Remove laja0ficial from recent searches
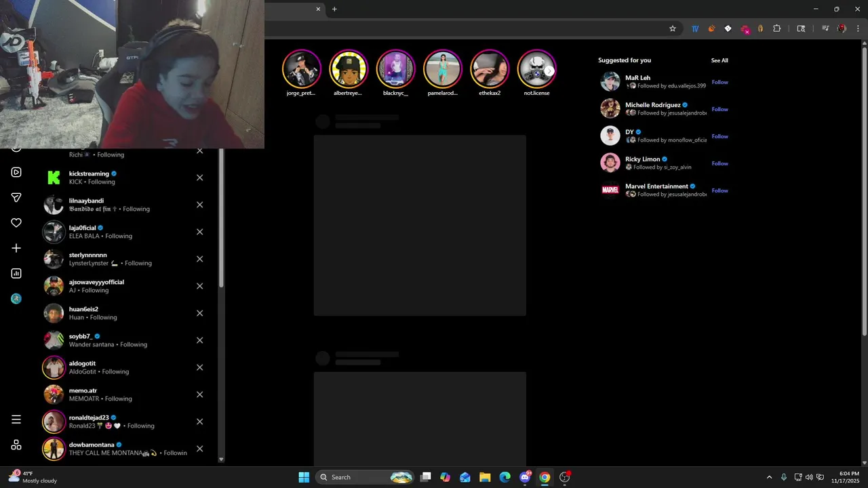This screenshot has width=868, height=488. click(199, 232)
